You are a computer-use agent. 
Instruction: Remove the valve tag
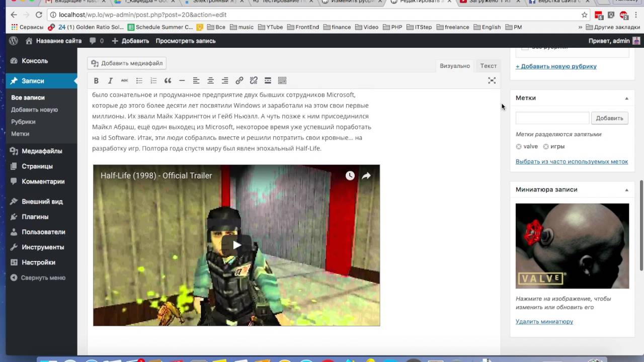(x=519, y=147)
